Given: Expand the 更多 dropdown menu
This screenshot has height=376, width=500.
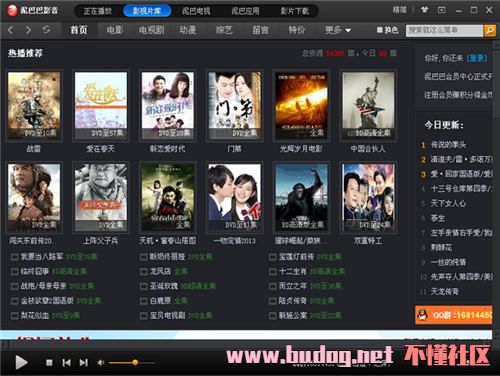Looking at the screenshot, I should click(338, 30).
